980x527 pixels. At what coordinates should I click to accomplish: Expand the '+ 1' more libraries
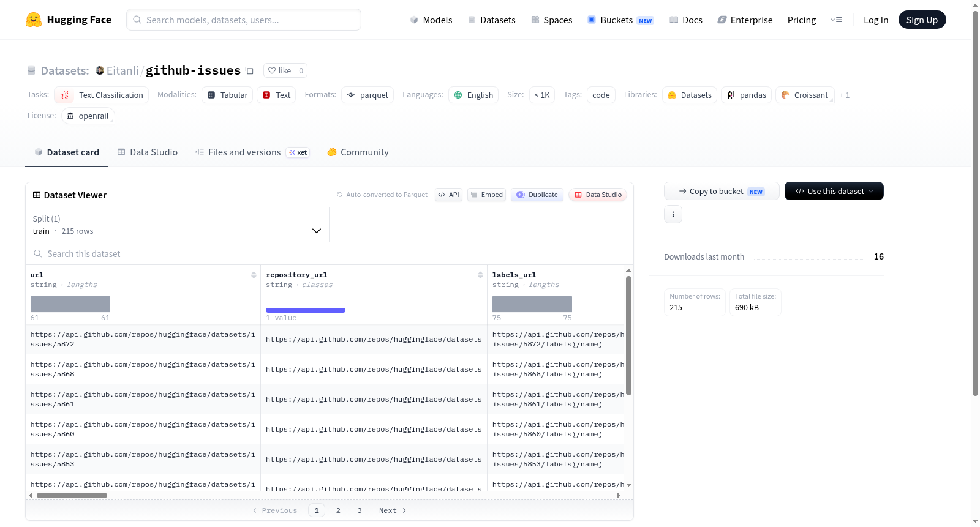pyautogui.click(x=845, y=95)
